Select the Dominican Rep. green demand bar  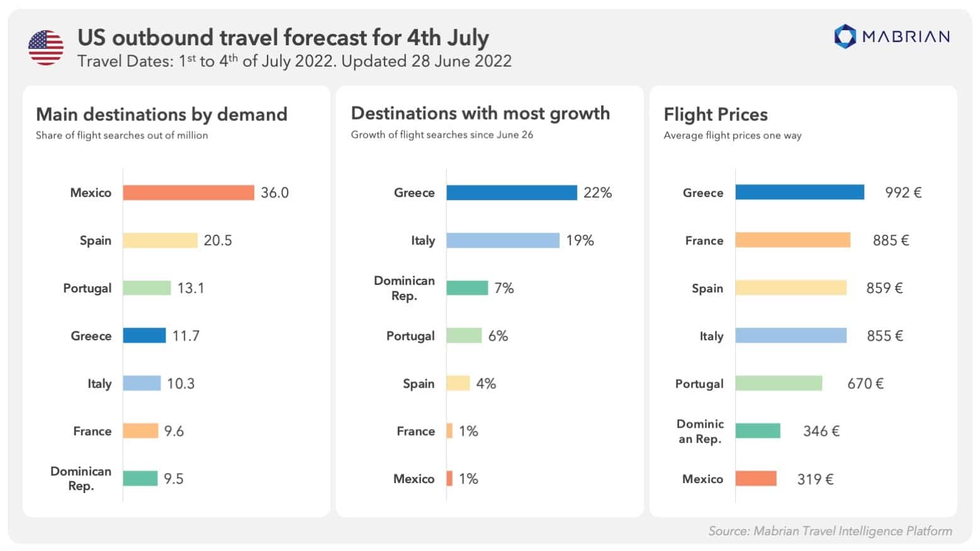(140, 479)
